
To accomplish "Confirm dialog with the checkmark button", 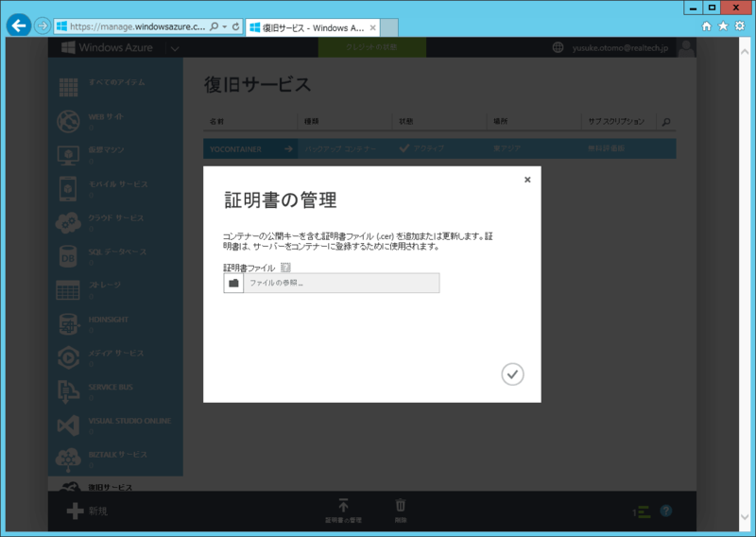I will point(512,374).
